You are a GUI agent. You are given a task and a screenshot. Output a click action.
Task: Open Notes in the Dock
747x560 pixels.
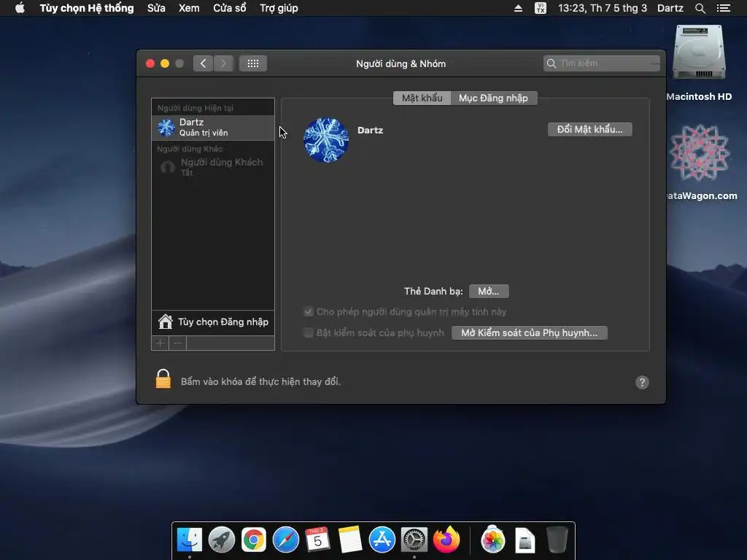[349, 540]
